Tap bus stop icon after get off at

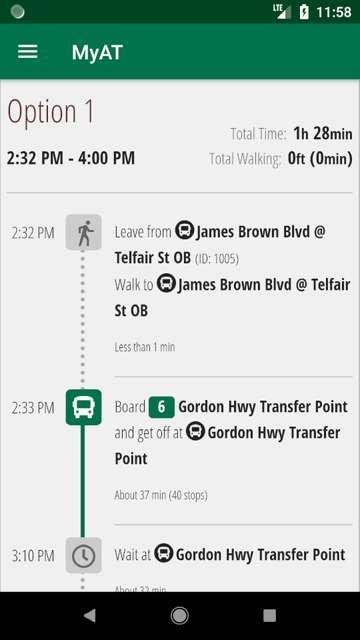tap(196, 431)
